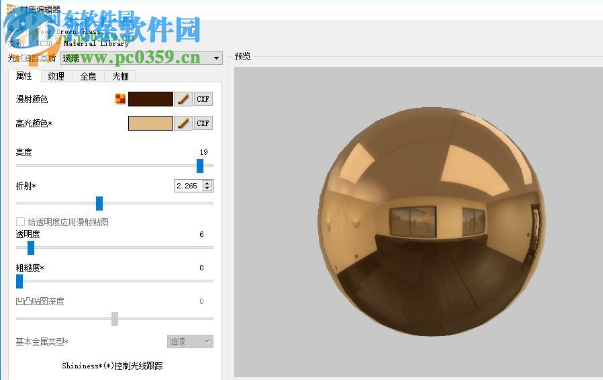Open the 全息 tab
The width and height of the screenshot is (603, 380).
[x=88, y=76]
